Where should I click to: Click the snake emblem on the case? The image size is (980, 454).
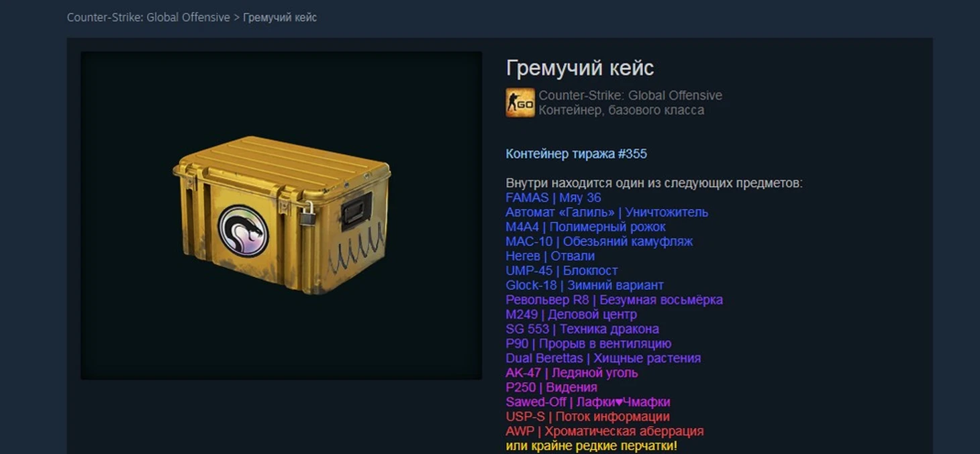coord(243,231)
